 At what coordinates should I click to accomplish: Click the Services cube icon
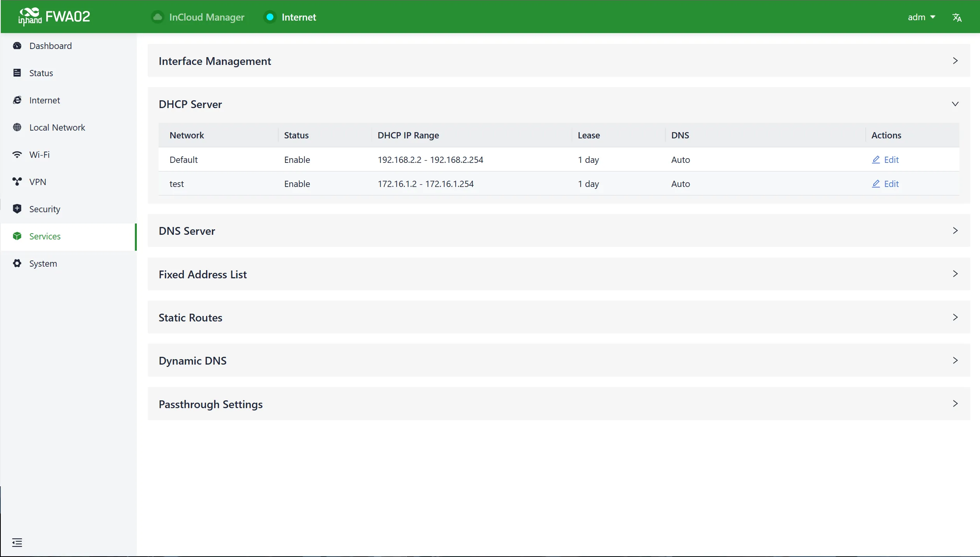click(17, 236)
